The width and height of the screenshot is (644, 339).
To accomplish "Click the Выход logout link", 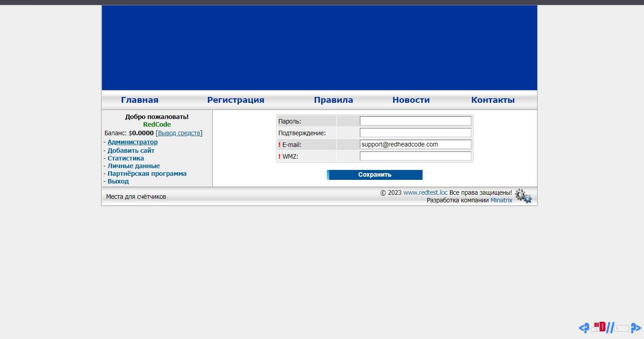I will [118, 181].
